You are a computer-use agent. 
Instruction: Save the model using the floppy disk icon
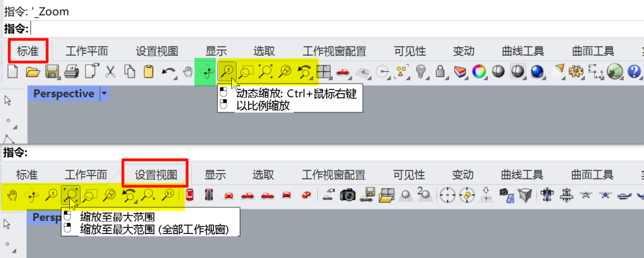52,72
